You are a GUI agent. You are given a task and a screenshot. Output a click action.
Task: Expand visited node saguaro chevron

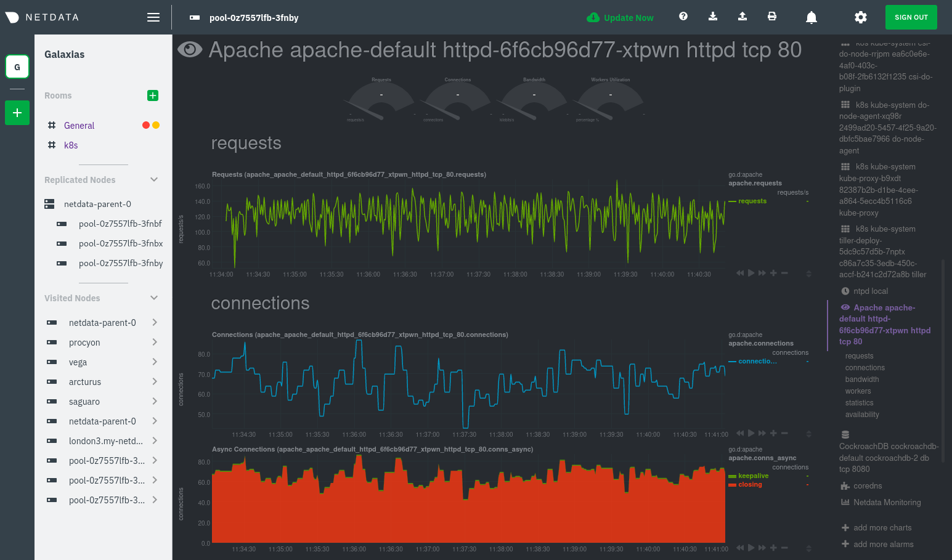tap(155, 401)
